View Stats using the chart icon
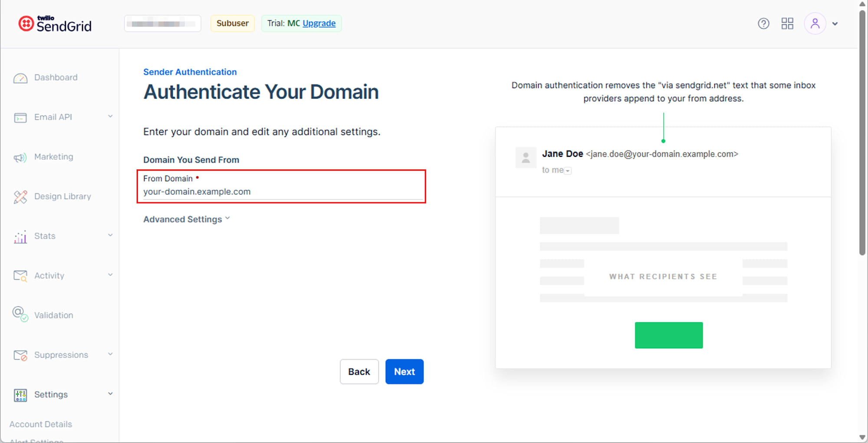This screenshot has width=868, height=443. pos(20,236)
